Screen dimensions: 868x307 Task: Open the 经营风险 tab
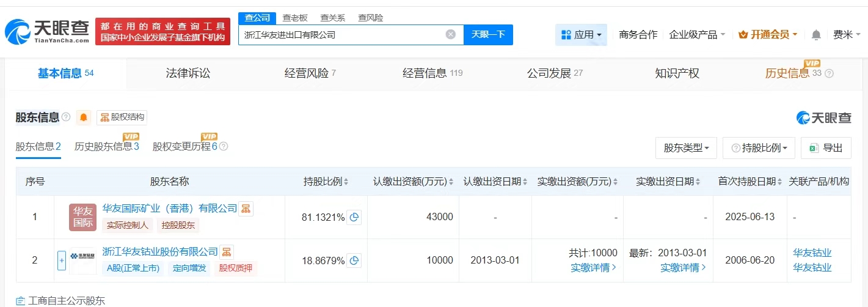tap(310, 73)
